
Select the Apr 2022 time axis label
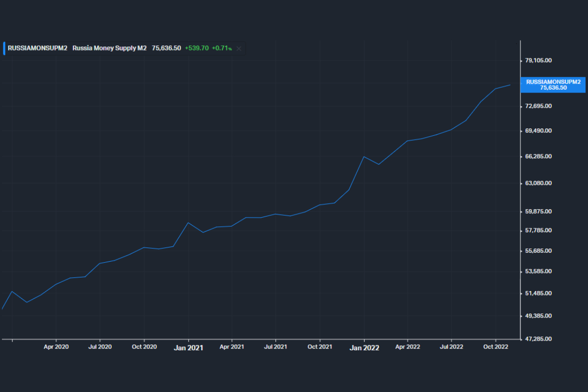[407, 347]
